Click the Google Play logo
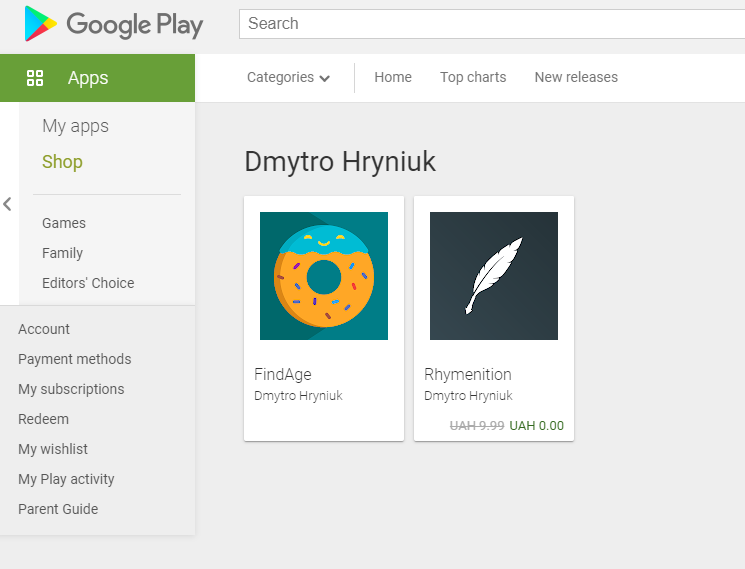 [x=114, y=24]
